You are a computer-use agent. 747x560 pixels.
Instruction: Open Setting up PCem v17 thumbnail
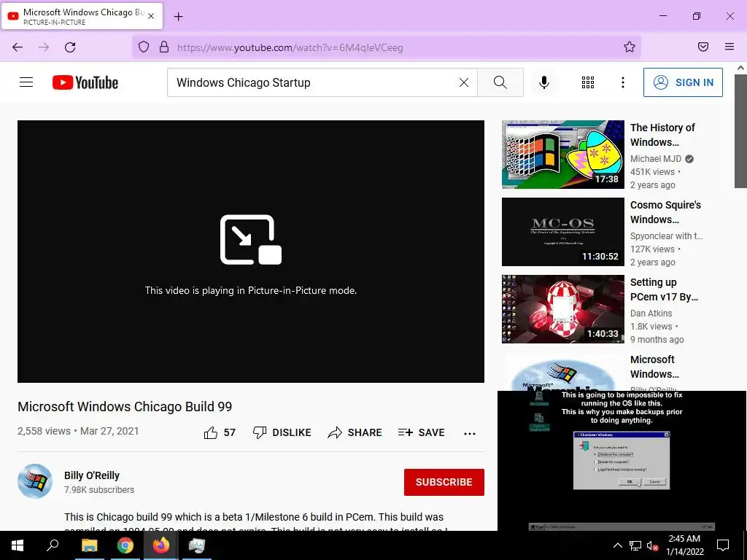(562, 308)
